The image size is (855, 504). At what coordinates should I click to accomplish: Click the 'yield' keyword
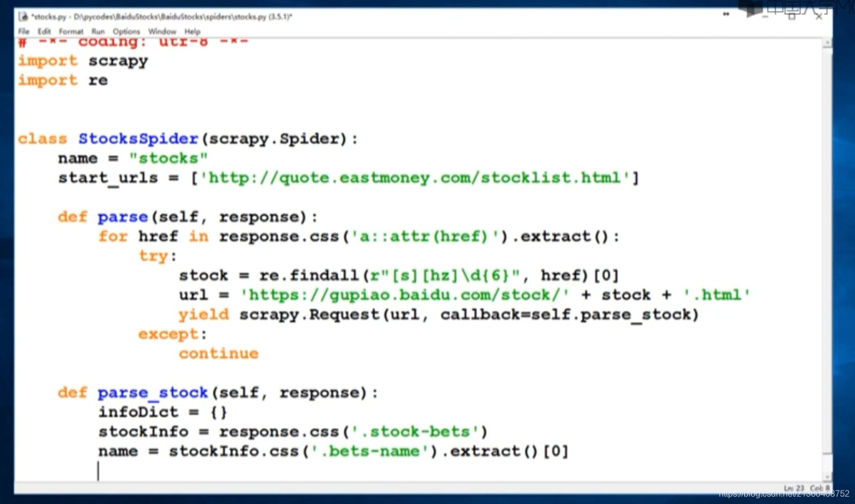[204, 315]
